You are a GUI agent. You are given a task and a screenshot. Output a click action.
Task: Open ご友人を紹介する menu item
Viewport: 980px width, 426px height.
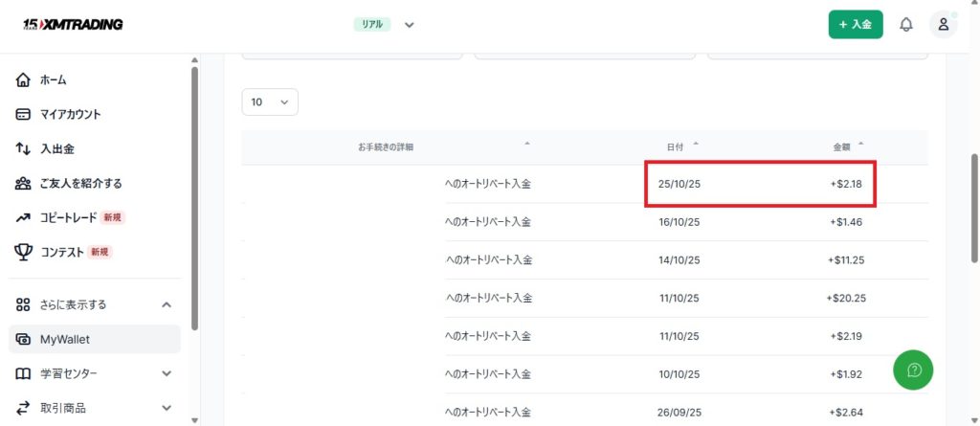(x=80, y=183)
